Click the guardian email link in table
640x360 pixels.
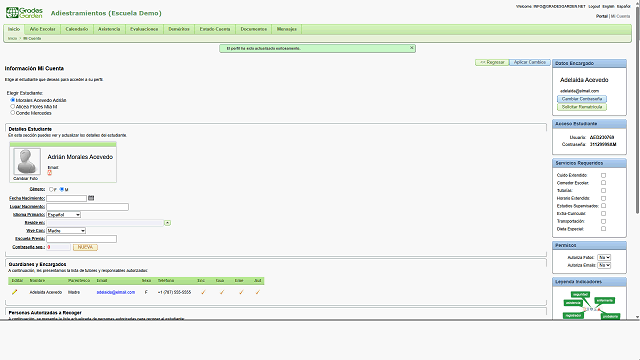pyautogui.click(x=116, y=292)
